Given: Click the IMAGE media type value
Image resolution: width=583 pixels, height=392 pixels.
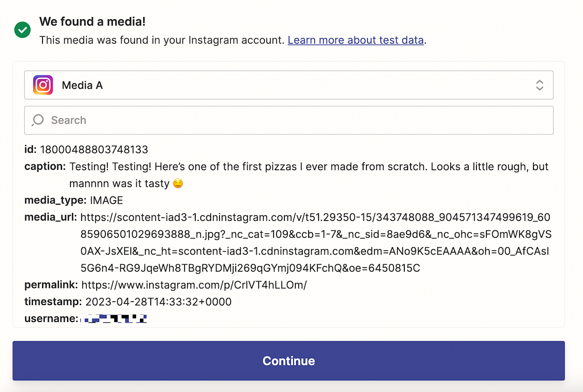Looking at the screenshot, I should pyautogui.click(x=107, y=201).
